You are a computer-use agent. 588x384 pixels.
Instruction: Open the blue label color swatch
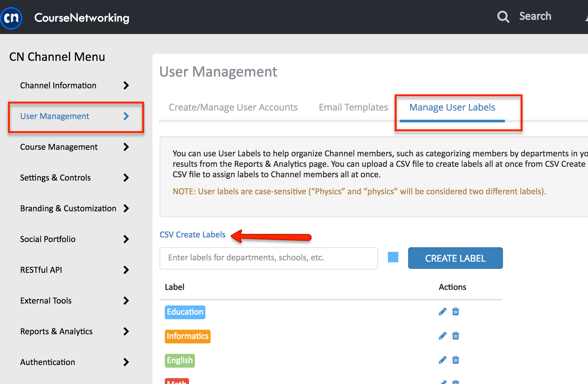393,257
